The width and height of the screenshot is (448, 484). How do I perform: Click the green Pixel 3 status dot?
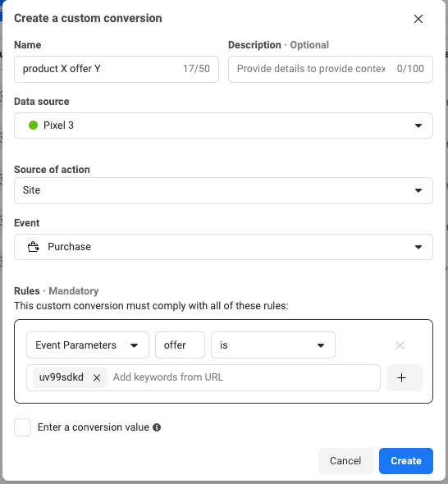[x=33, y=126]
